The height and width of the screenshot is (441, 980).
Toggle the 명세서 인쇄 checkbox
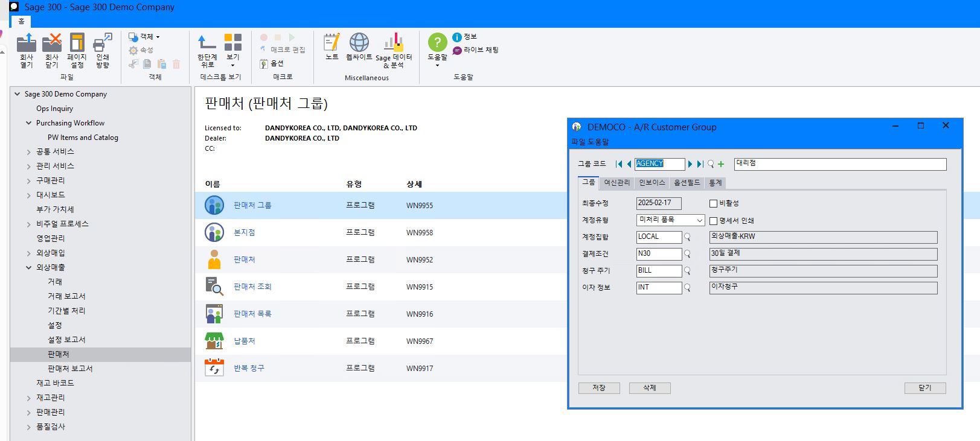[713, 221]
